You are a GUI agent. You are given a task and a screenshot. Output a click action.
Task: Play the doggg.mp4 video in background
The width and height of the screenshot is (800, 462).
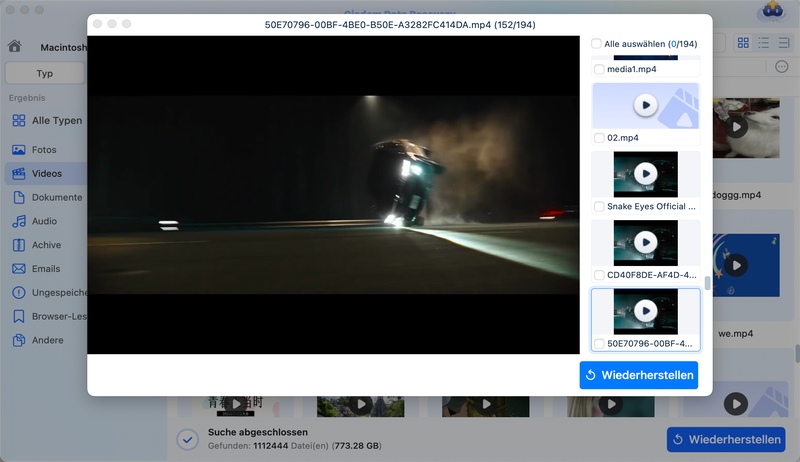coord(736,126)
